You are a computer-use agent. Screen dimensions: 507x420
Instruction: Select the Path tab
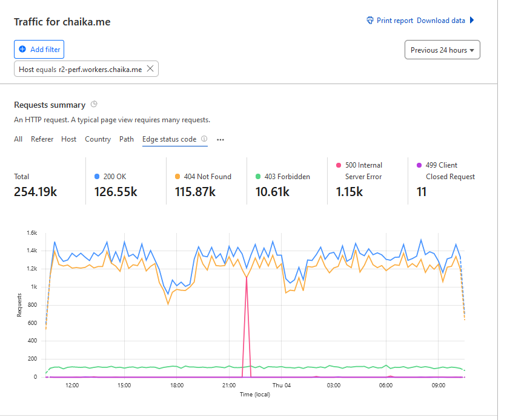pos(127,139)
